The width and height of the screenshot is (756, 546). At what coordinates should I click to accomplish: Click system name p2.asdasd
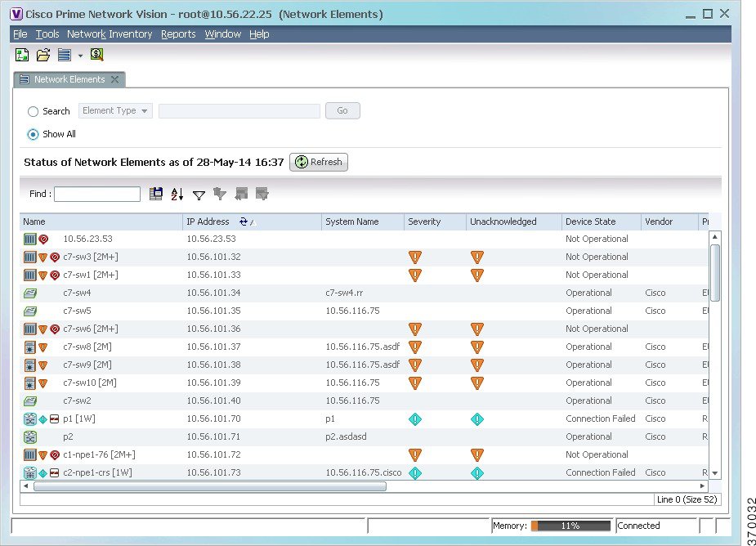pyautogui.click(x=347, y=437)
